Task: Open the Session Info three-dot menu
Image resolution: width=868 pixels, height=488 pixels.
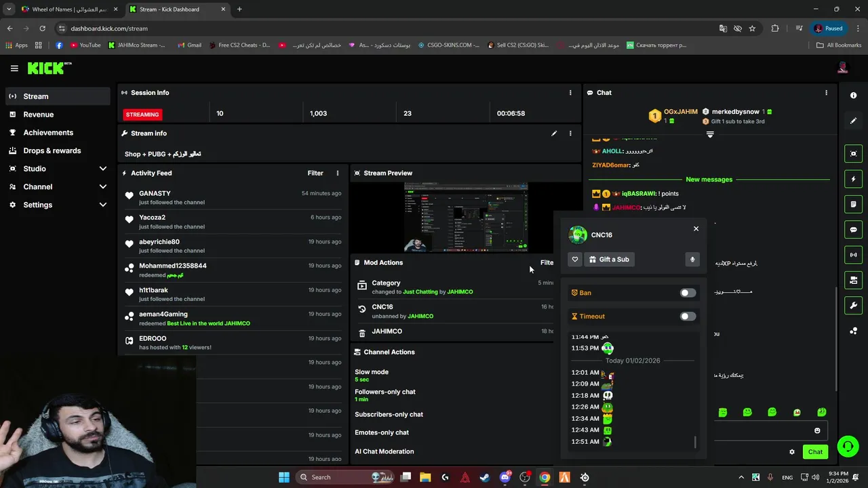Action: point(570,93)
